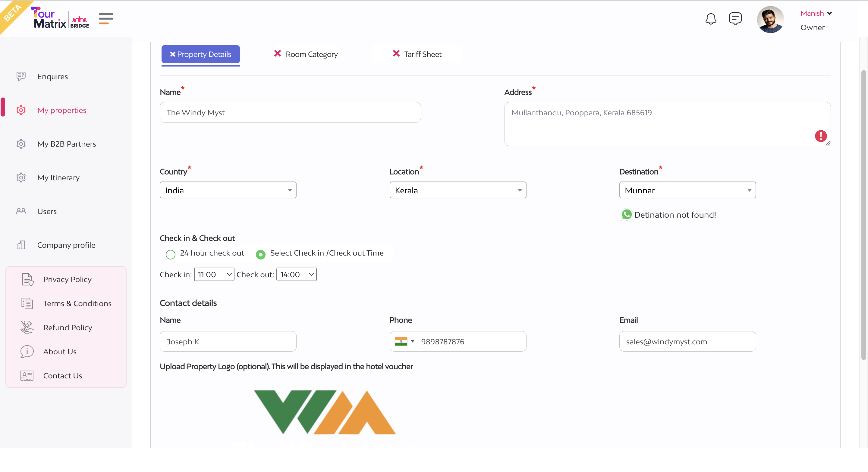Viewport: 868px width, 472px height.
Task: Open the chat messages icon
Action: pos(735,19)
